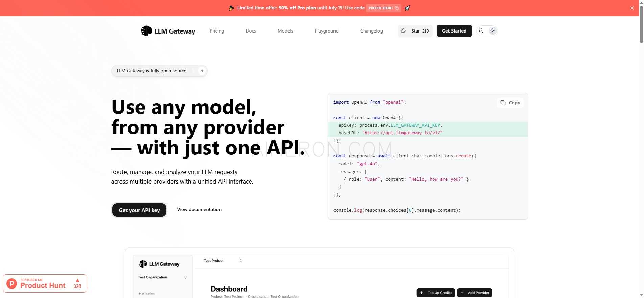
Task: View the Changelog page
Action: [371, 31]
